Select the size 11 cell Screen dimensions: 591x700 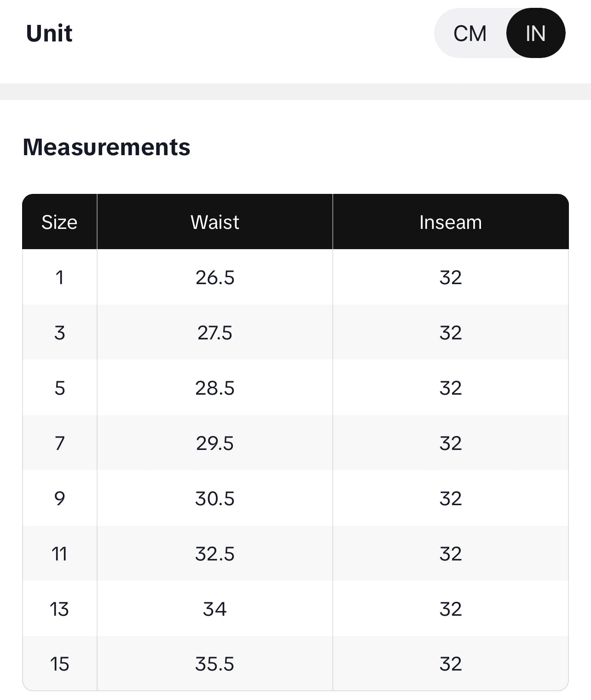click(59, 554)
